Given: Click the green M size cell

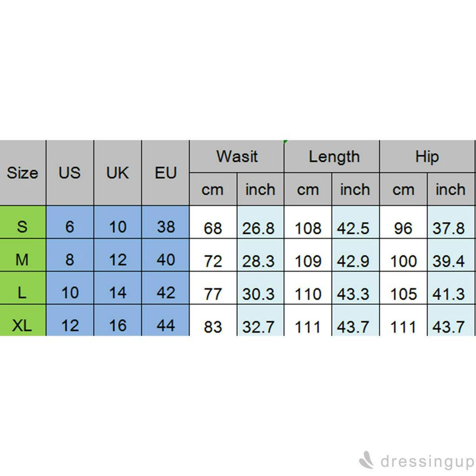Looking at the screenshot, I should click(22, 260).
